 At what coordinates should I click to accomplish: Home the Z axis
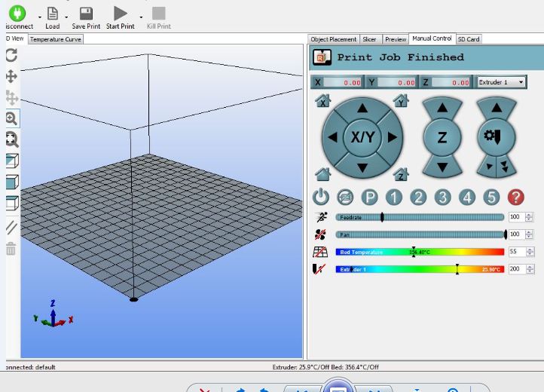pos(401,174)
